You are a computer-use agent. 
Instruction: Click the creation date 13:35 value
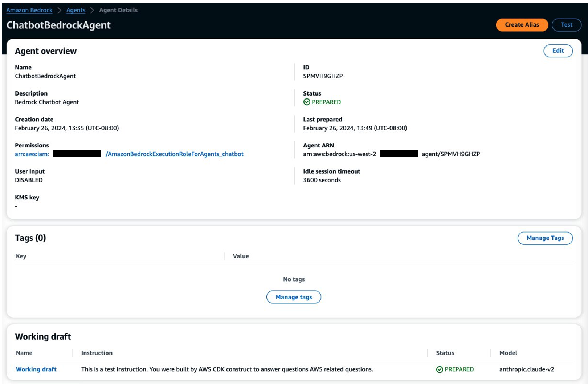[x=67, y=128]
